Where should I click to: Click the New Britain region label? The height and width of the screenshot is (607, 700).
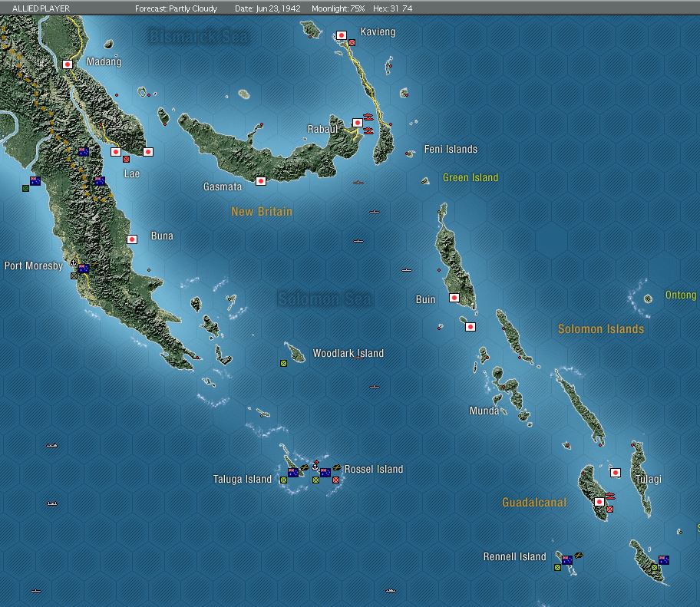(262, 212)
